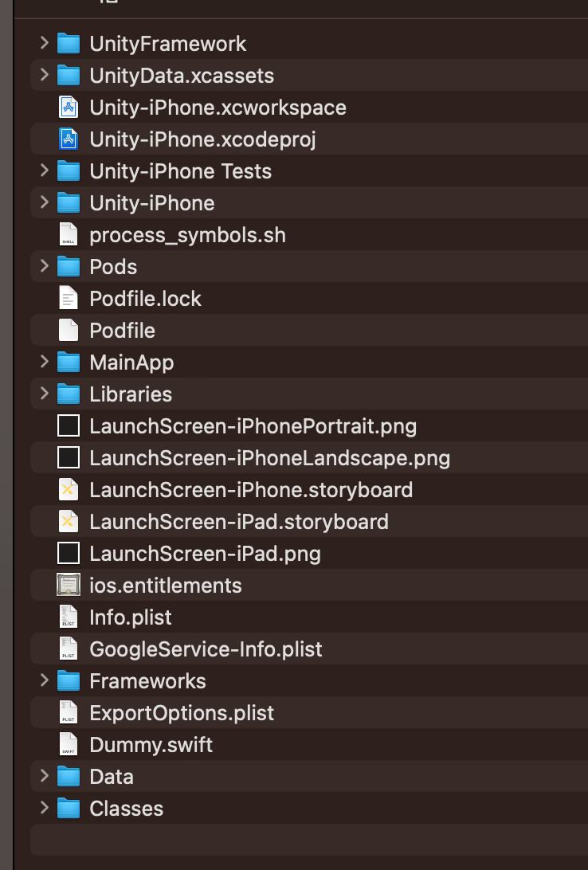Click the blank Podfile document icon
Viewport: 588px width, 870px height.
pos(69,330)
